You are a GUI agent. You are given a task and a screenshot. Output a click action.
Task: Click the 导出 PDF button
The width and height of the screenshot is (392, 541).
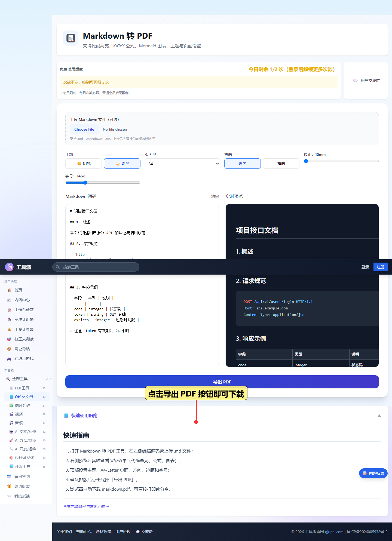click(222, 382)
